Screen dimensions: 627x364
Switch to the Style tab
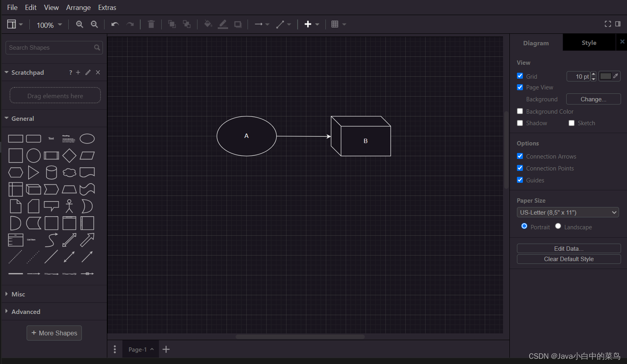589,43
